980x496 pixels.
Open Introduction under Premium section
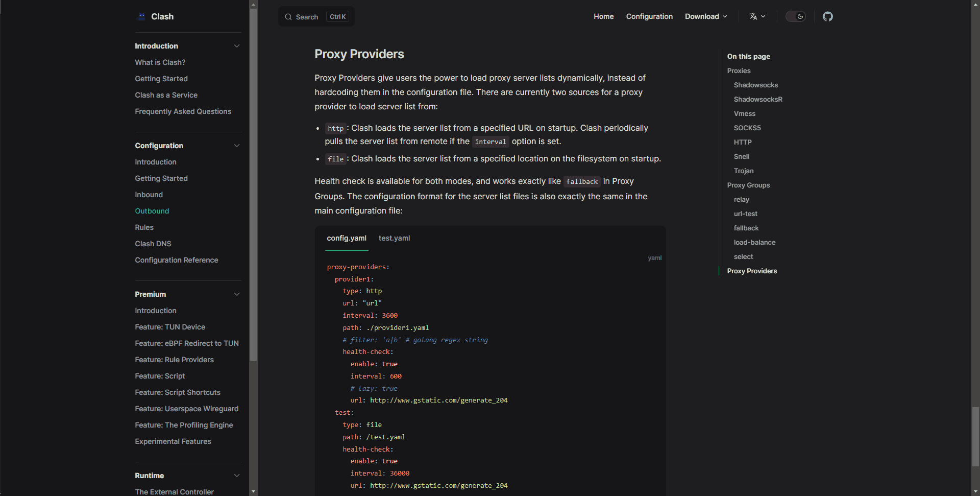click(156, 311)
